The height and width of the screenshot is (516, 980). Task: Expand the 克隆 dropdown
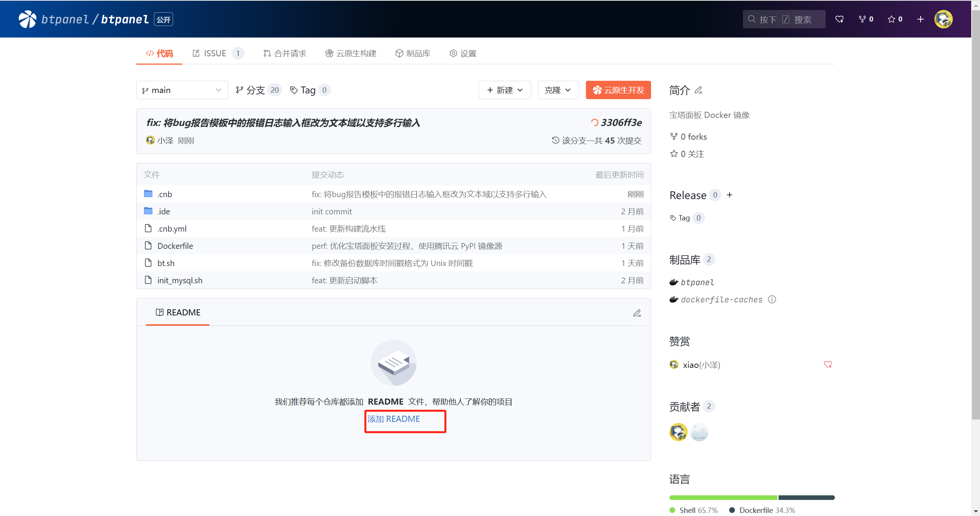[x=558, y=90]
